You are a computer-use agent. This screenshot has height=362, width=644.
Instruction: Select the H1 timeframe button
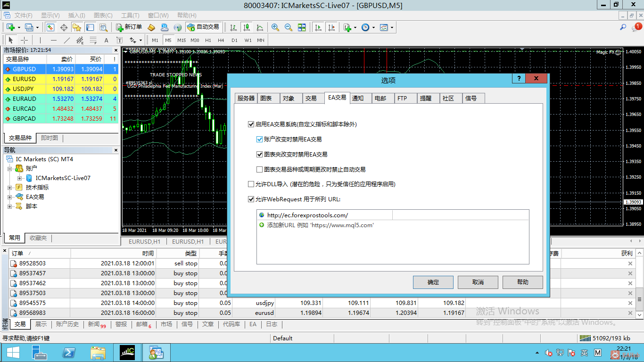coord(208,40)
